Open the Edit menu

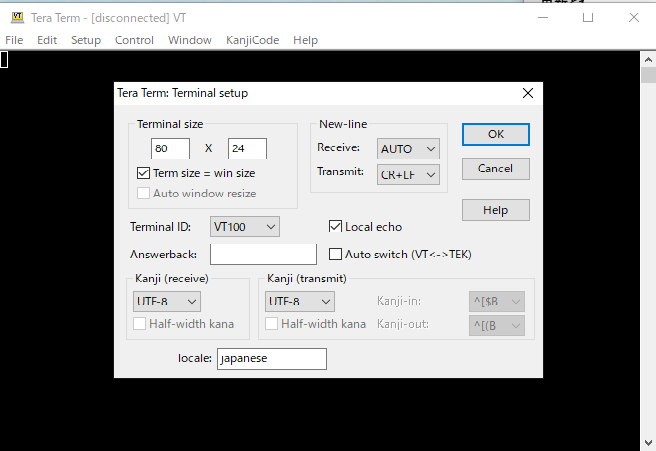[x=47, y=40]
